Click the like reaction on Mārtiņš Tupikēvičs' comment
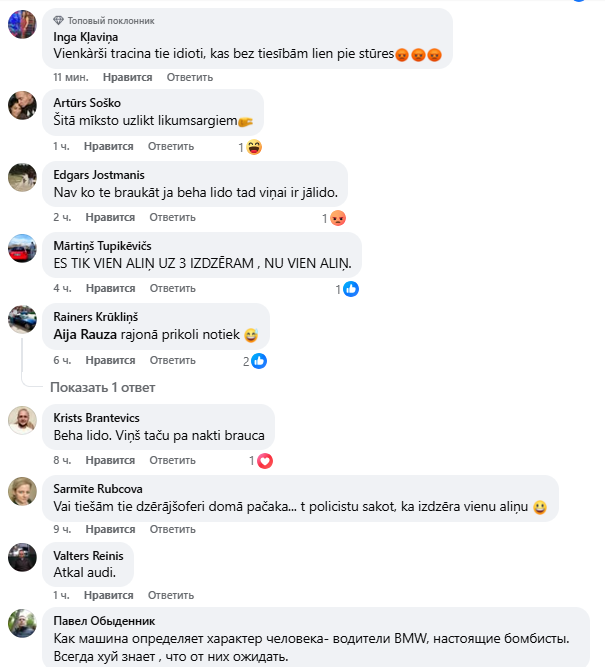Viewport: 605px width, 667px height. tap(351, 289)
